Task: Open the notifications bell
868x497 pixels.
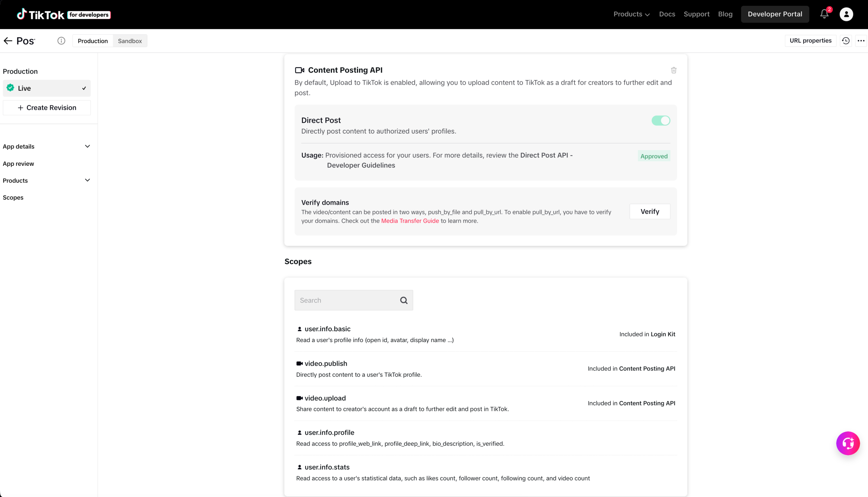Action: click(824, 14)
